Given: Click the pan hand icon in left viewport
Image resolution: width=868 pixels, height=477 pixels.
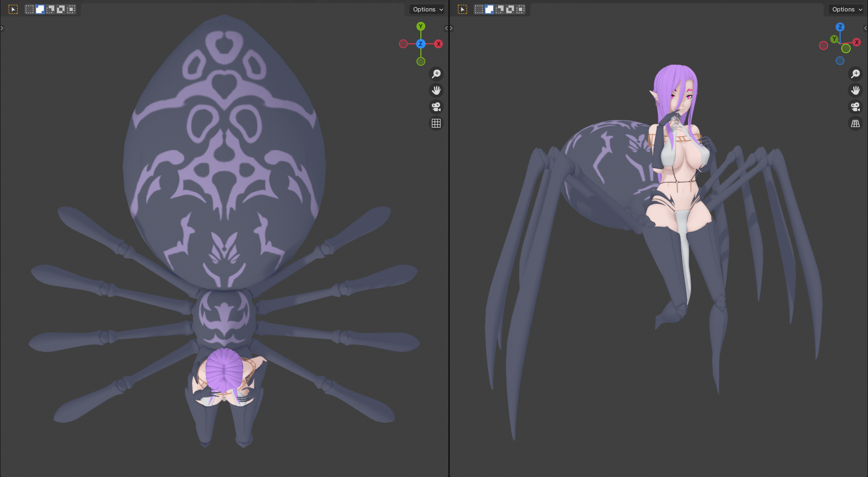Looking at the screenshot, I should (436, 90).
